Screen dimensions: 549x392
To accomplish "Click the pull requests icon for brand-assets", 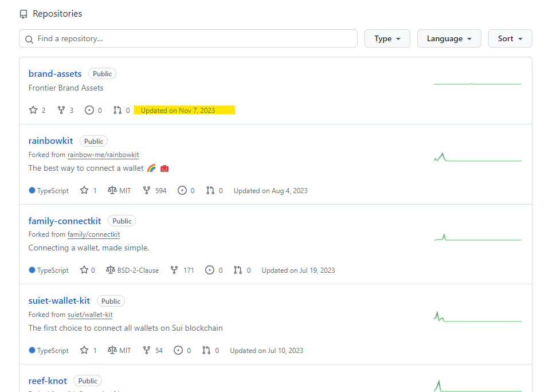I will pyautogui.click(x=117, y=110).
